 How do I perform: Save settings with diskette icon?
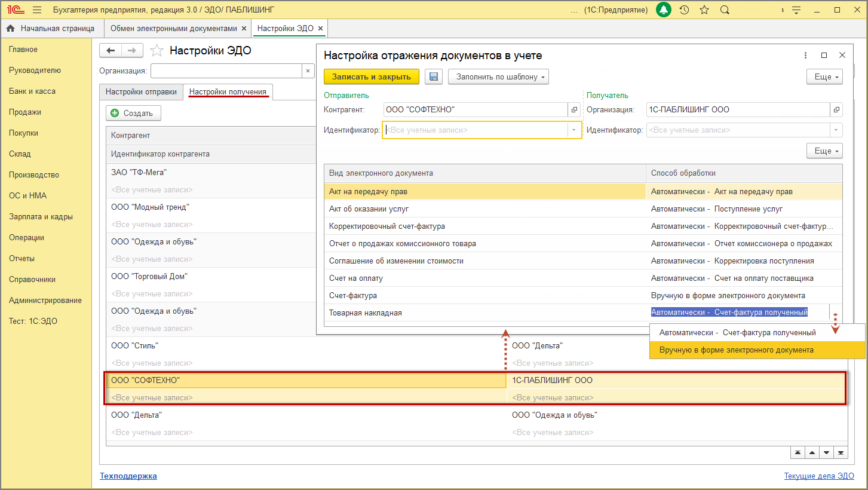[434, 76]
